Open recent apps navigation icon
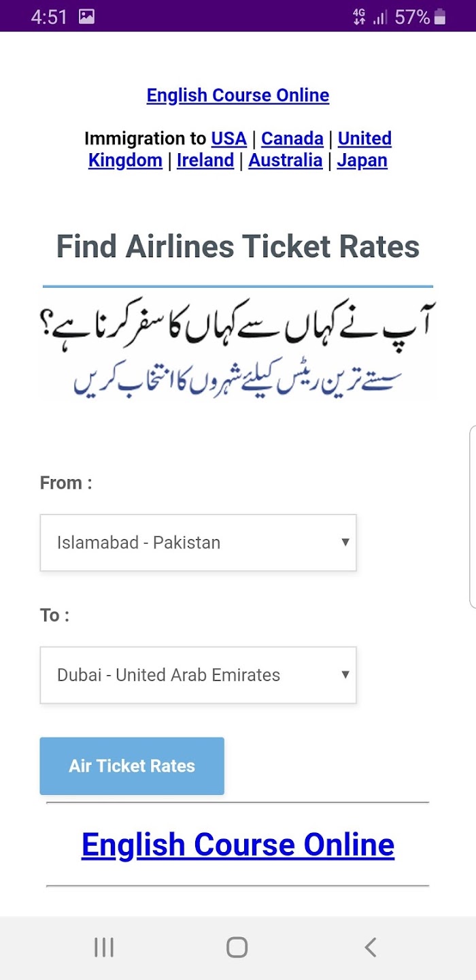The image size is (476, 980). [104, 947]
